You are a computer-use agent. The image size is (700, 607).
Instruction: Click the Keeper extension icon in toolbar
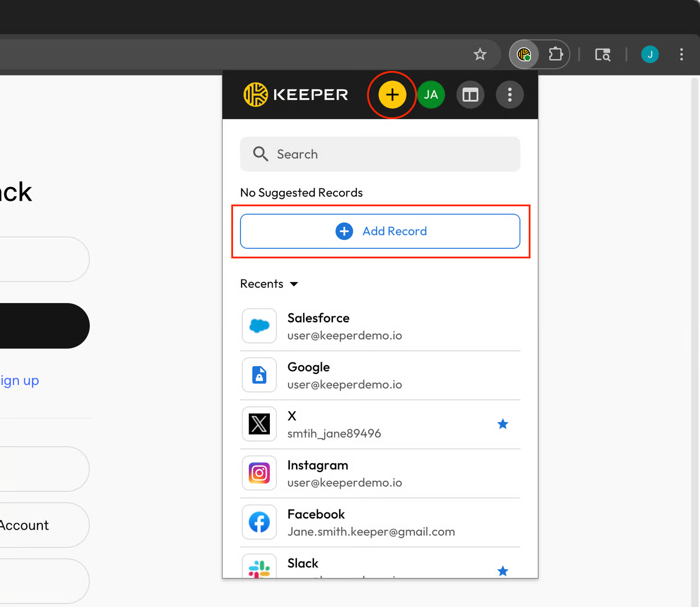coord(524,54)
